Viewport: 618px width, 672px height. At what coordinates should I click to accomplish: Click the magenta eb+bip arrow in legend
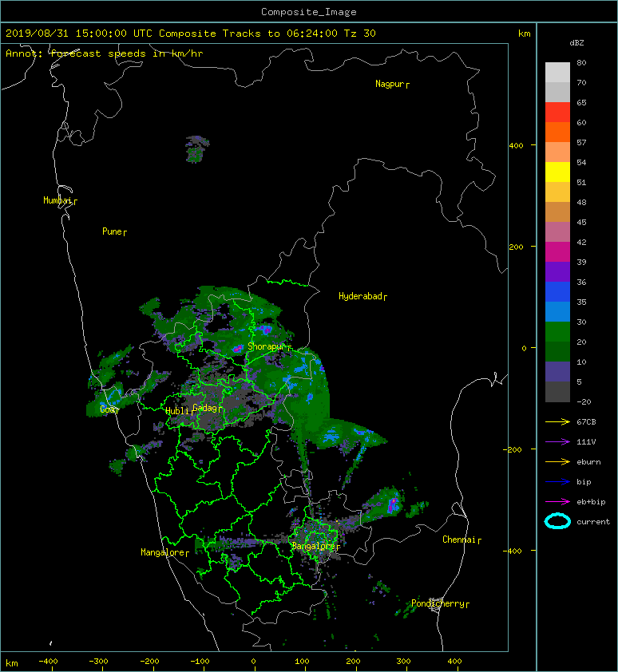pyautogui.click(x=557, y=501)
